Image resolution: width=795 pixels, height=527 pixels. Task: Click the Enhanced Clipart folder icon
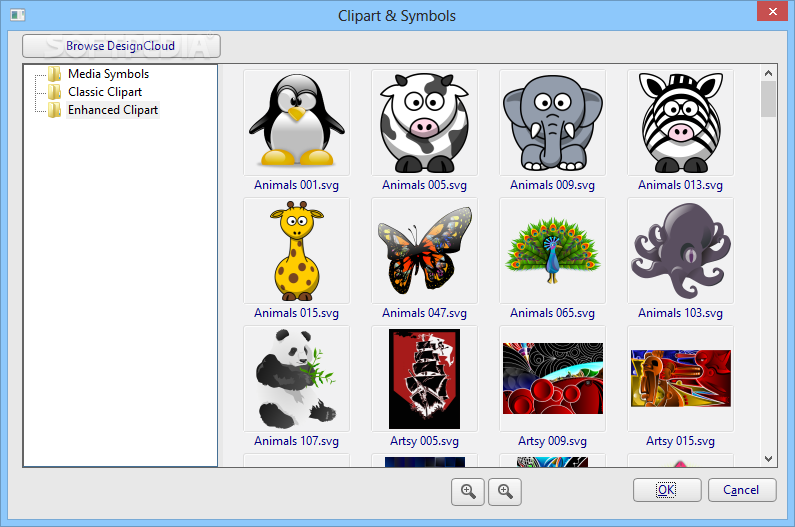pos(55,110)
